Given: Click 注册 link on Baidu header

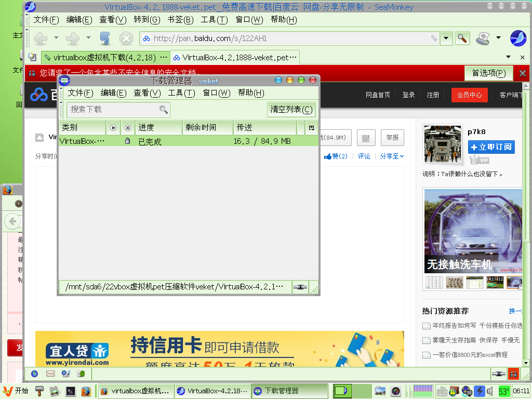Looking at the screenshot, I should [433, 95].
